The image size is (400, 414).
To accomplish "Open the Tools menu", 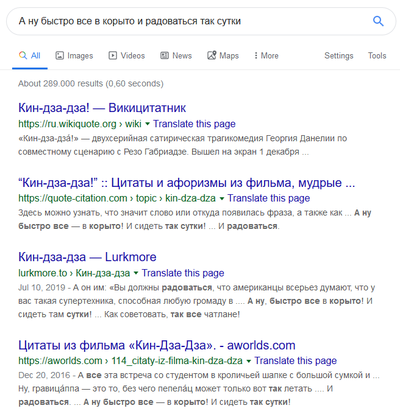I will point(377,56).
